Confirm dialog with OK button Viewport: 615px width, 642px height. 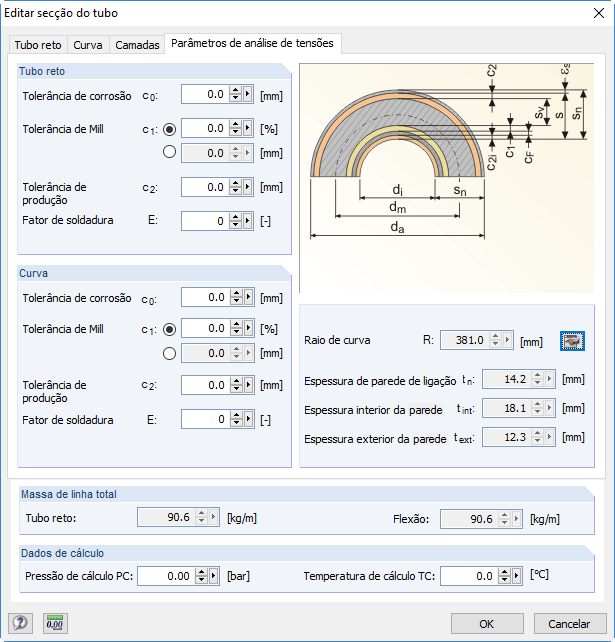487,624
